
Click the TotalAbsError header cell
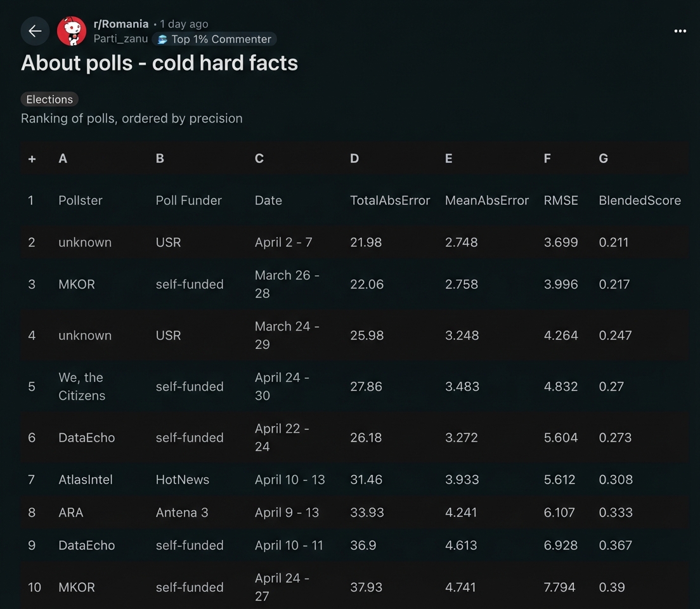click(x=390, y=200)
